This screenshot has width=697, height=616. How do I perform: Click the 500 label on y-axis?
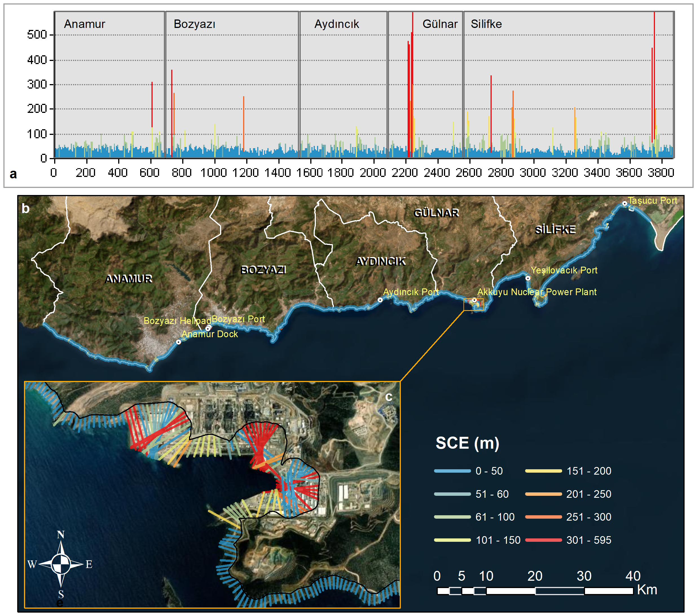(37, 34)
